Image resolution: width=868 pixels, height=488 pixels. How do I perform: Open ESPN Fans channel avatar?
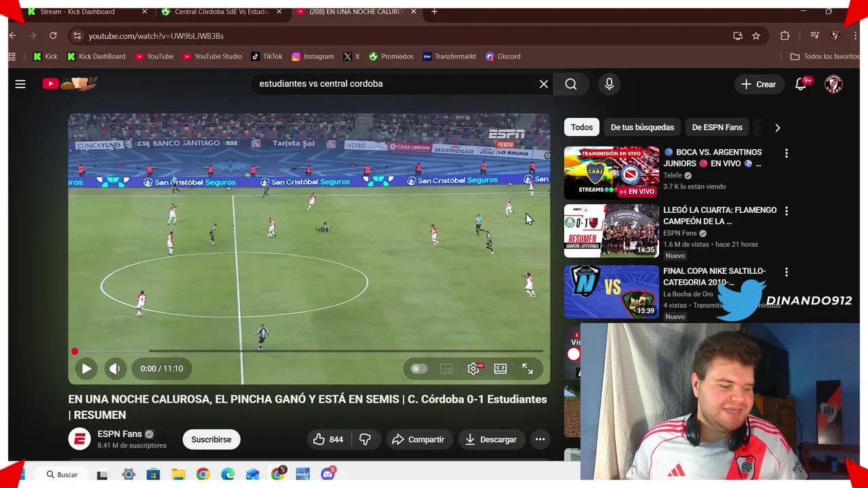point(79,439)
